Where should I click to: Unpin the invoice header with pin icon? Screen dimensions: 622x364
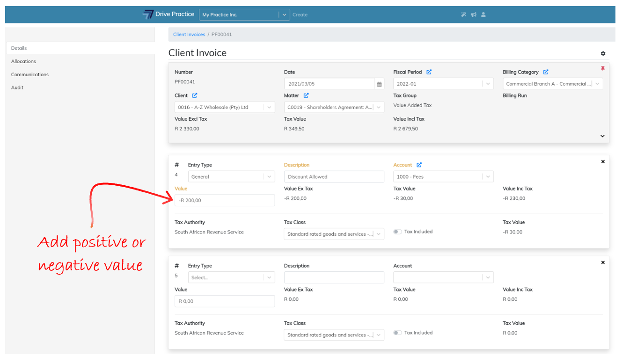[x=603, y=69]
